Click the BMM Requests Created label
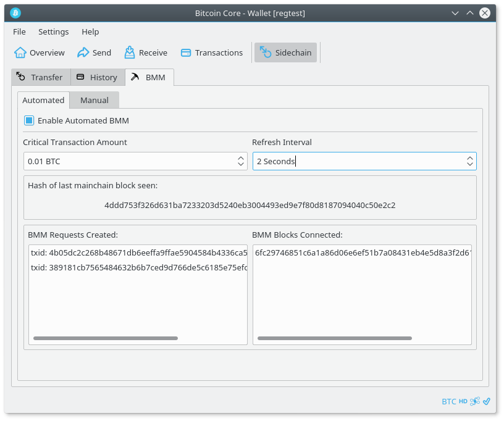Screen dimensions: 504x421 [73, 235]
